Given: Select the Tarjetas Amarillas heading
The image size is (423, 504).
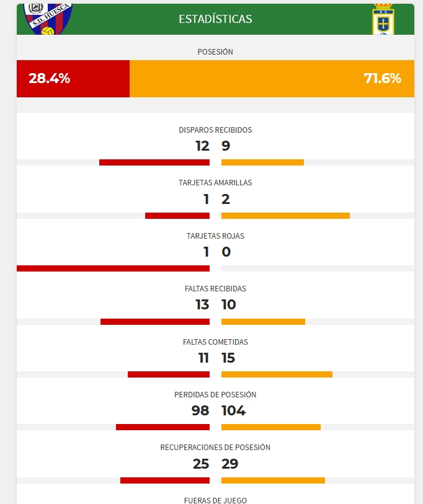Looking at the screenshot, I should coord(215,183).
